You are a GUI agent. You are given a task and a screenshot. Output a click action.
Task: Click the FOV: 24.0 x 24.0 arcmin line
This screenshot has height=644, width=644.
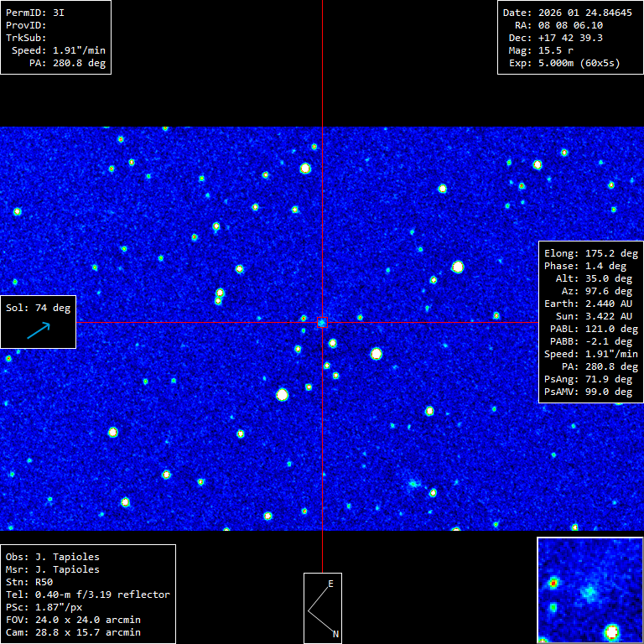73,620
